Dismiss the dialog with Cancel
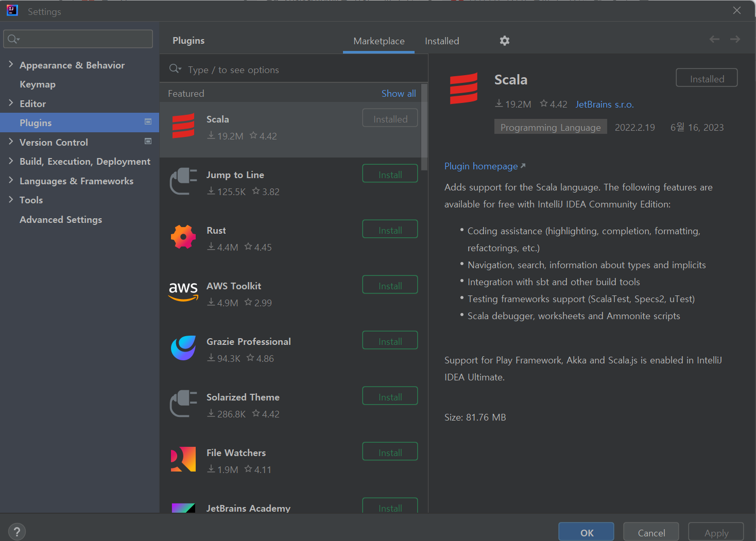Image resolution: width=756 pixels, height=541 pixels. click(651, 532)
